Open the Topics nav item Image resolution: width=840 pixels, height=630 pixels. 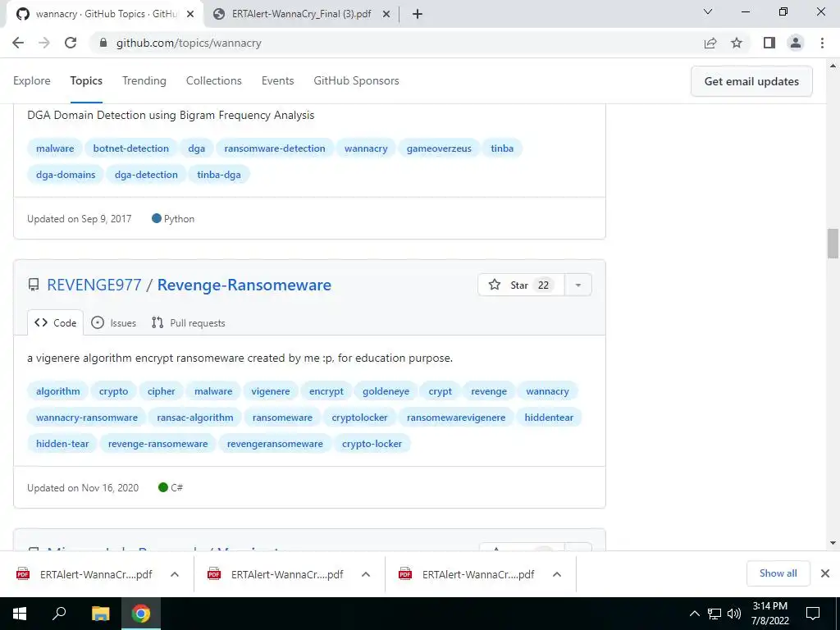click(x=86, y=81)
